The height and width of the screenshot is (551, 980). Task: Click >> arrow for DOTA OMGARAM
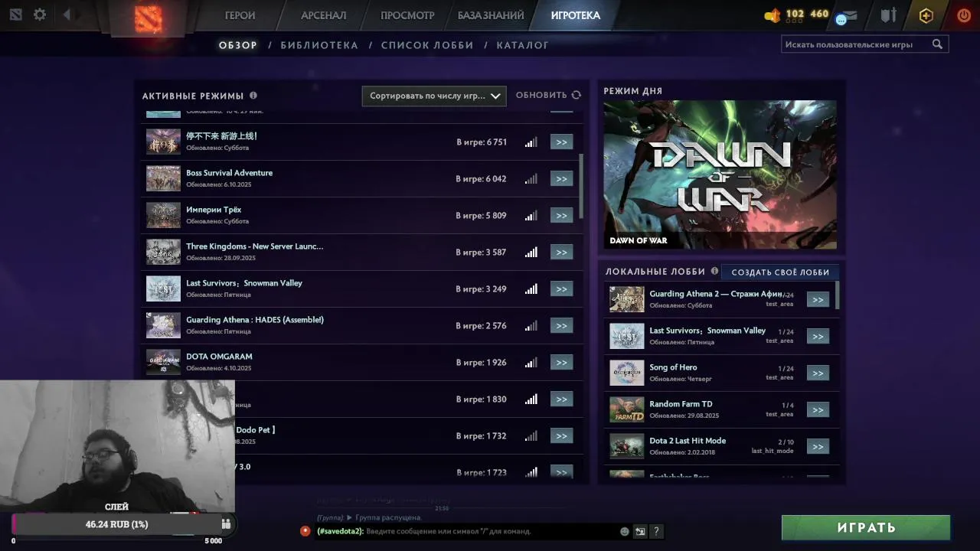561,362
